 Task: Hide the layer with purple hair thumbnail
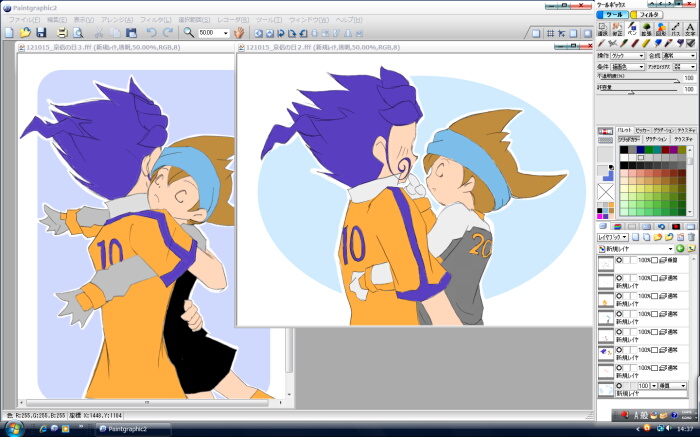click(619, 350)
